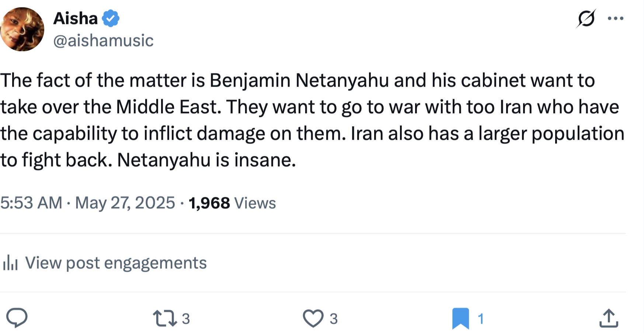Share the post via the upload arrow icon
Image resolution: width=644 pixels, height=334 pixels.
coord(608,319)
